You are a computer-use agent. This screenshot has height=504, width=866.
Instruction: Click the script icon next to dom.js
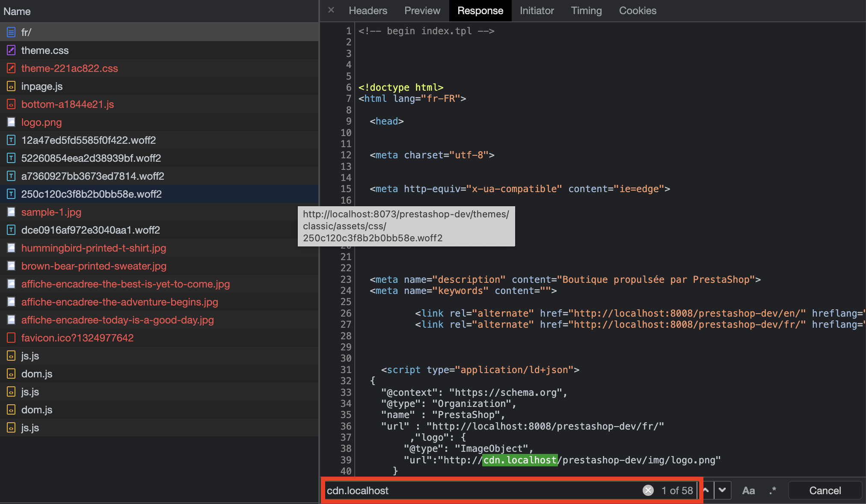coord(11,374)
